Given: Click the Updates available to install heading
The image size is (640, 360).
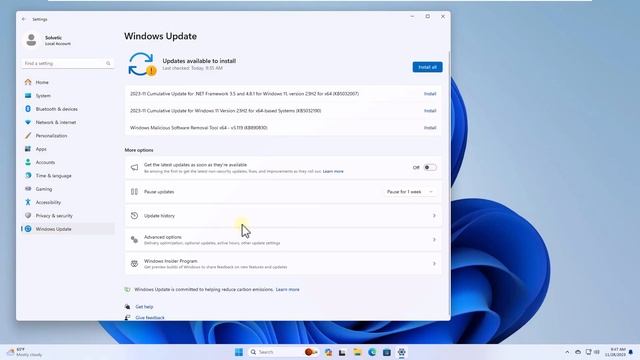Looking at the screenshot, I should (199, 61).
